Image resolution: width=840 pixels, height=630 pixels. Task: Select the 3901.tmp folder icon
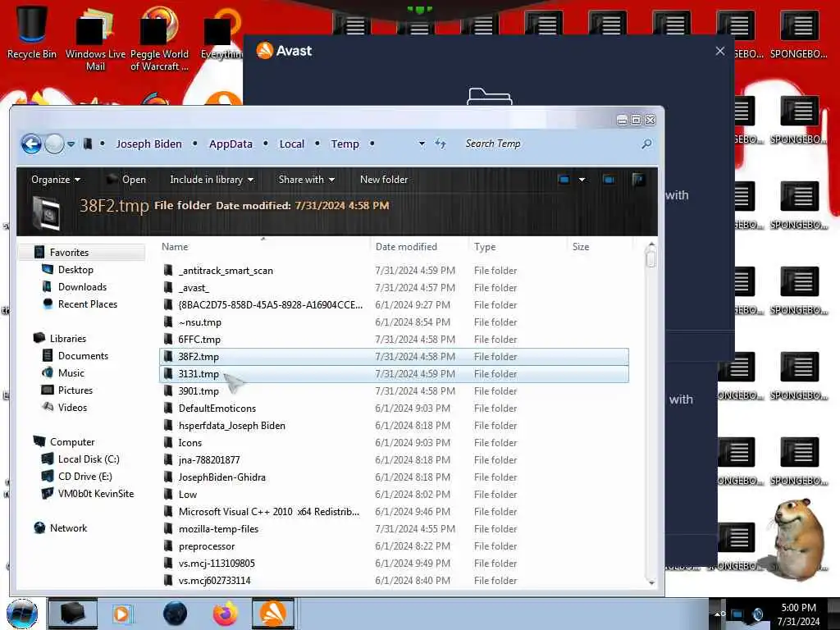click(168, 391)
